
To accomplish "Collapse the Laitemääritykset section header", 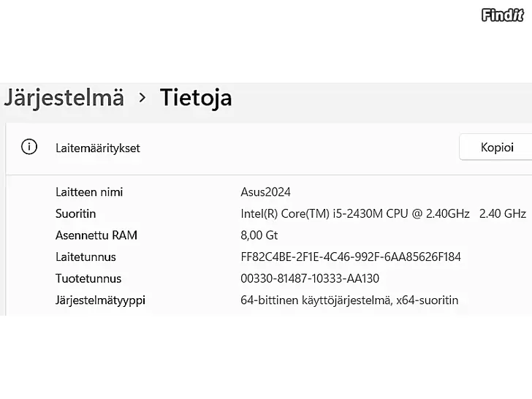I will coord(98,148).
